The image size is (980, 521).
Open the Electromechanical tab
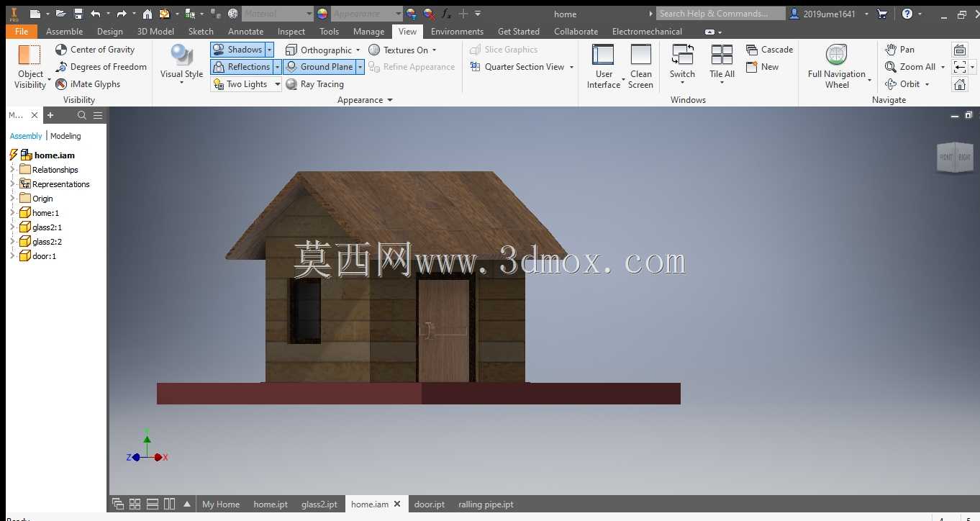tap(647, 32)
